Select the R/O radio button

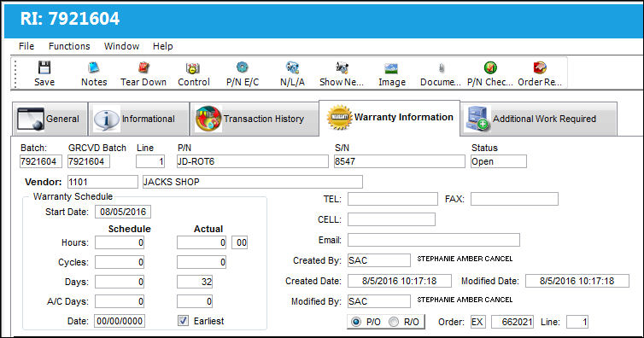[394, 322]
